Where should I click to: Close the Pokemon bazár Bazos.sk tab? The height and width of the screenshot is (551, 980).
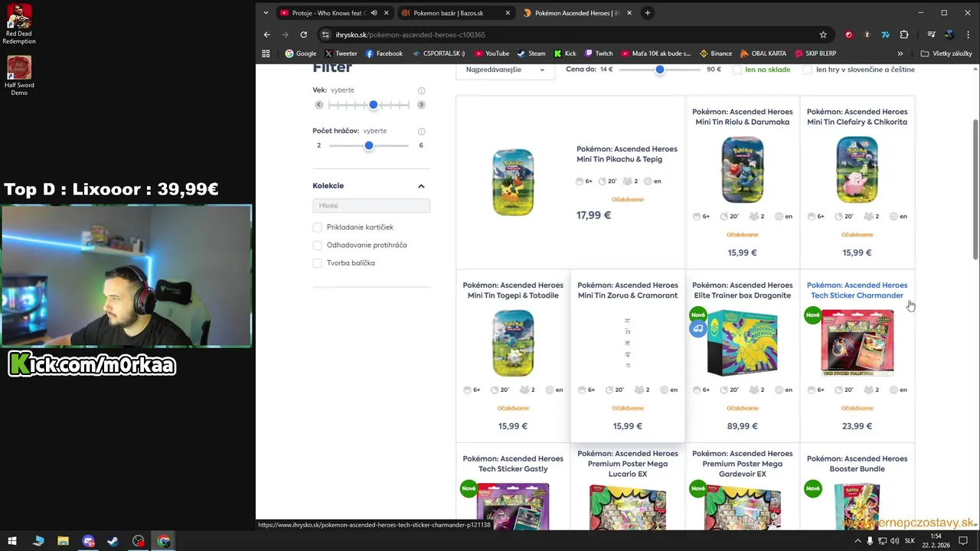click(x=508, y=13)
